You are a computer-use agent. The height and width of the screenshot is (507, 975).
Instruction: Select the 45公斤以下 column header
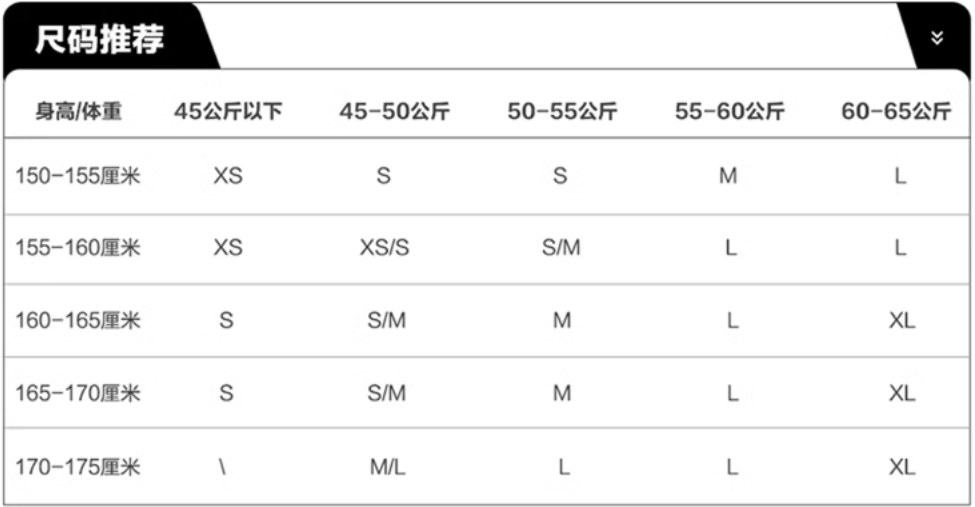(x=228, y=111)
